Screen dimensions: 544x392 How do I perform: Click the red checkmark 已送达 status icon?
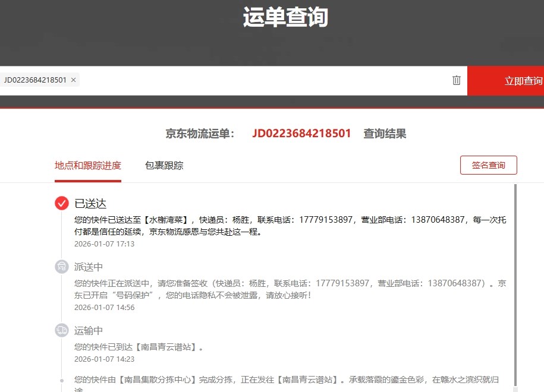tap(62, 203)
